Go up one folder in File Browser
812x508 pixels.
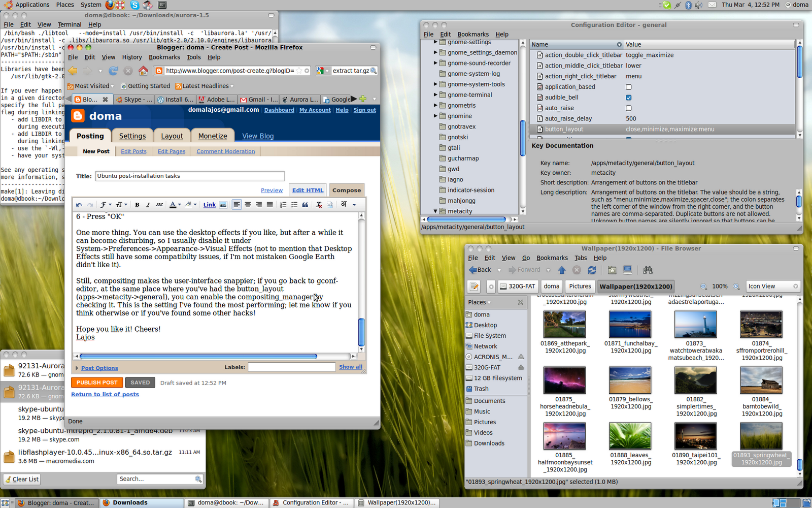562,270
